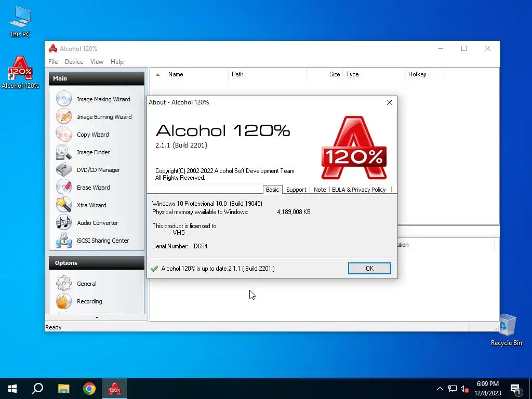Click the Alcohol 120% title bar icon
532x399 pixels.
53,48
